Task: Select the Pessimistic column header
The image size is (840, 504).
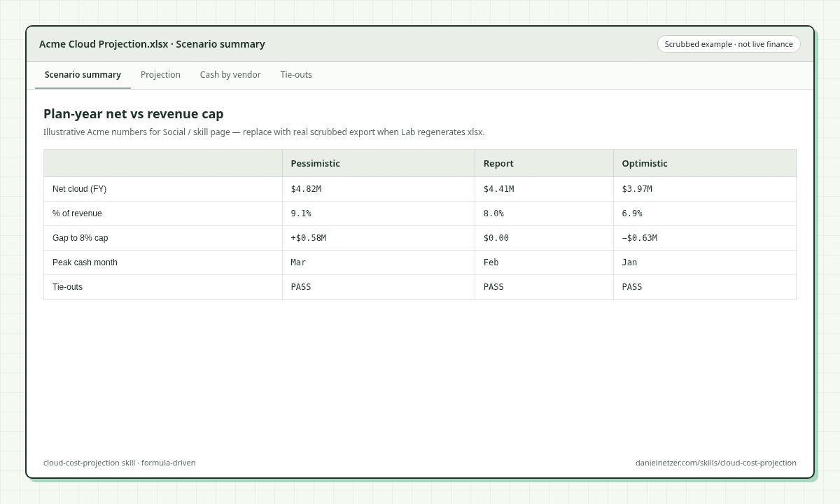Action: [x=379, y=163]
